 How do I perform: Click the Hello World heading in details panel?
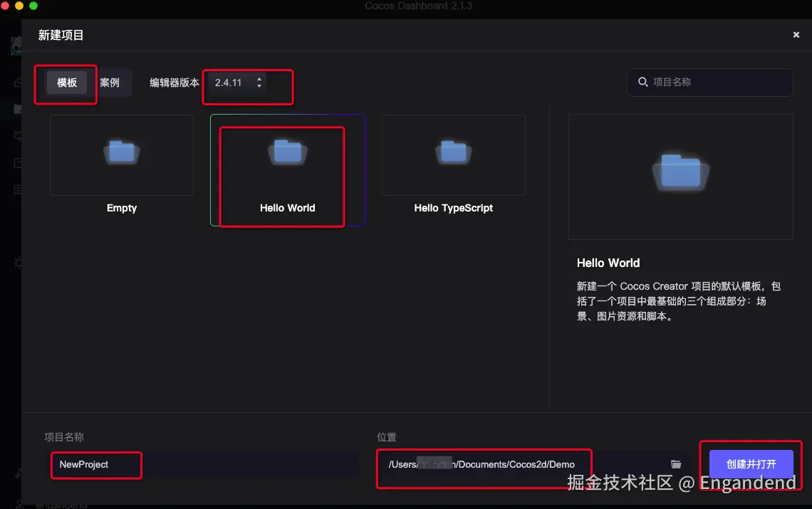pos(608,263)
